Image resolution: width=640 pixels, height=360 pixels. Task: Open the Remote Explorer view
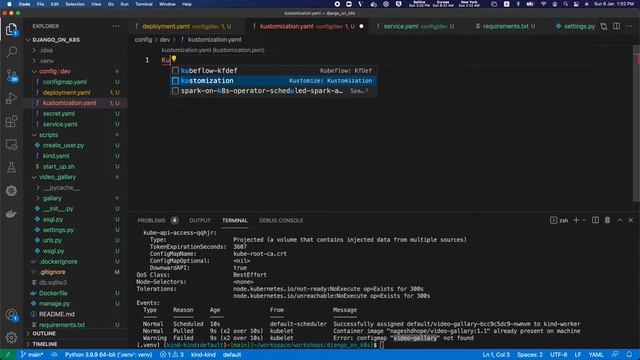click(11, 144)
